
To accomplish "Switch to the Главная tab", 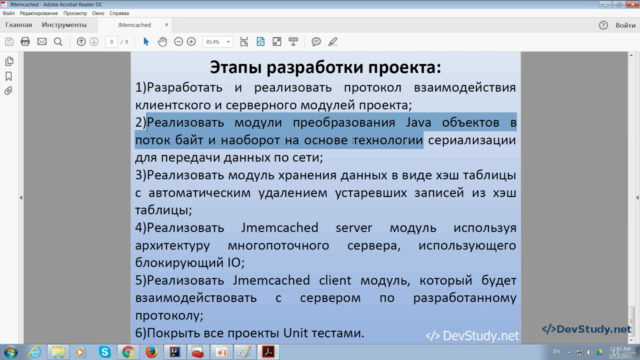I will [x=18, y=25].
